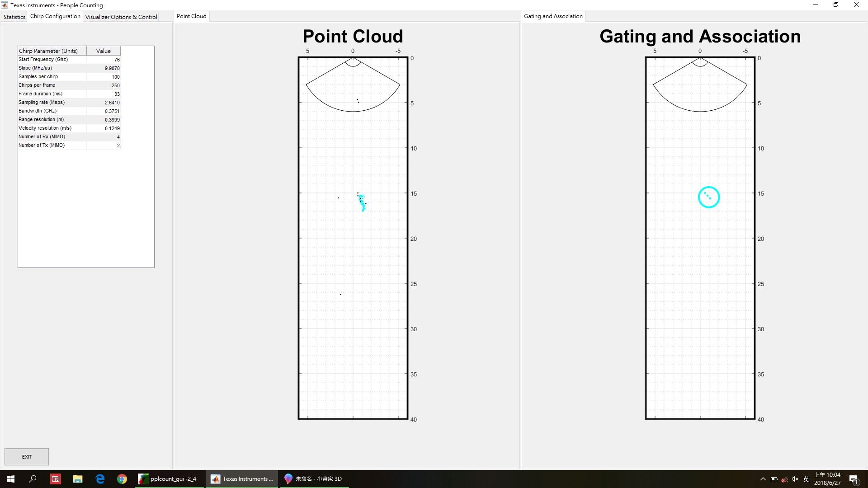Open the Windows Start menu
This screenshot has width=868, height=488.
pos(11,479)
